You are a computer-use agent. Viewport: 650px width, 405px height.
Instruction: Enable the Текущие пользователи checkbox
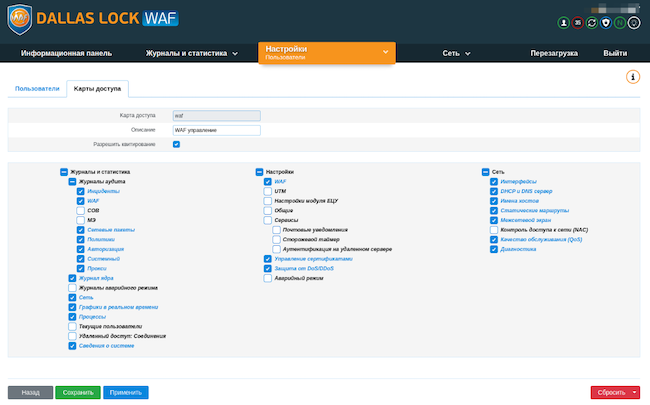72,327
